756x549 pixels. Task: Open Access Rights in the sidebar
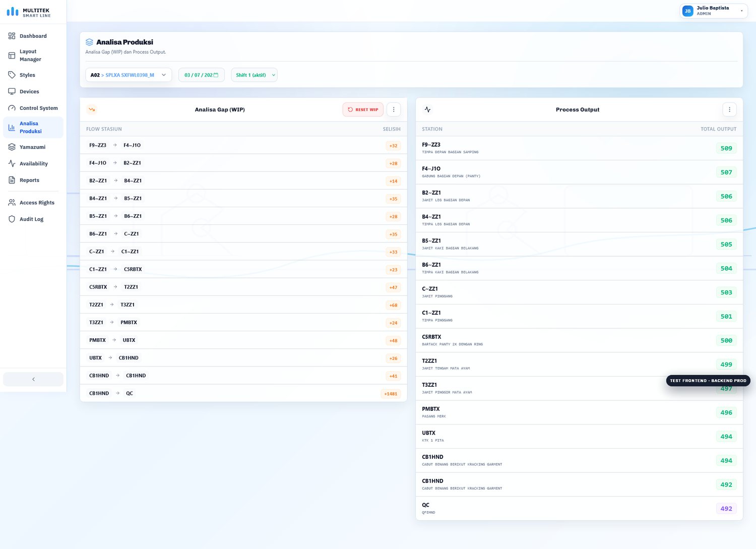coord(33,202)
